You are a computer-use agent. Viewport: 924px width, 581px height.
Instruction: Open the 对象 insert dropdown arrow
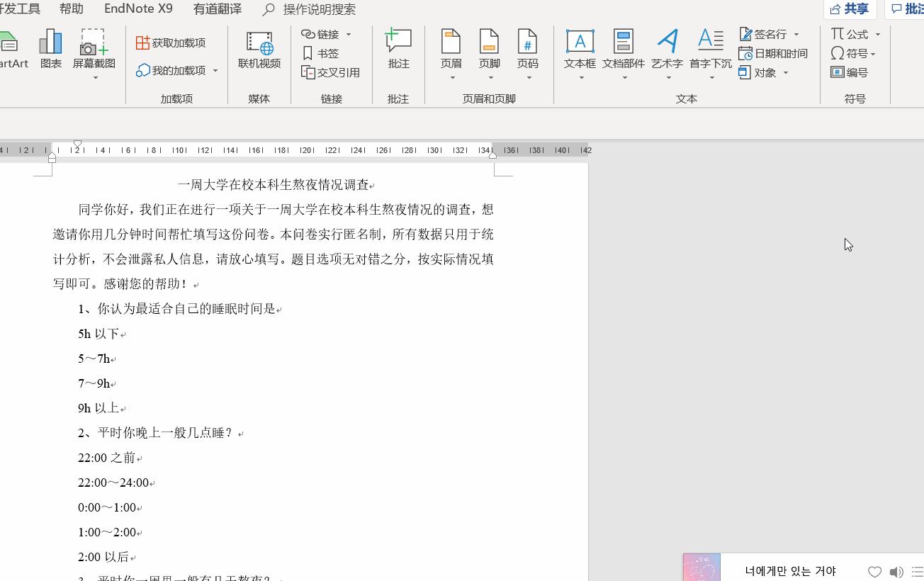(786, 72)
